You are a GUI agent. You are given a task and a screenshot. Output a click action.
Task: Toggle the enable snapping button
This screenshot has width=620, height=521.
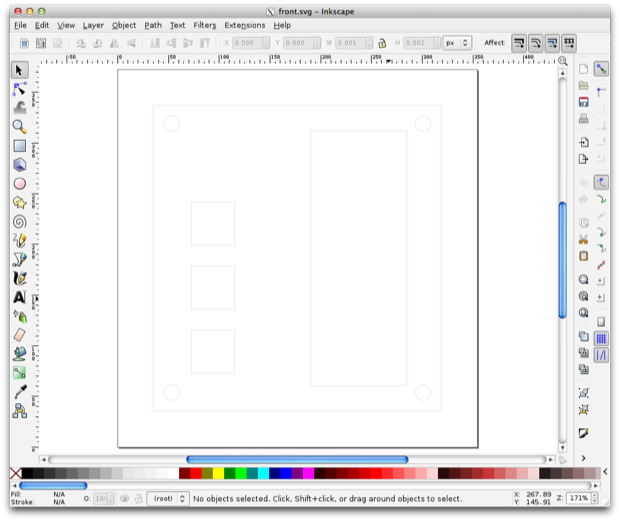tap(601, 69)
